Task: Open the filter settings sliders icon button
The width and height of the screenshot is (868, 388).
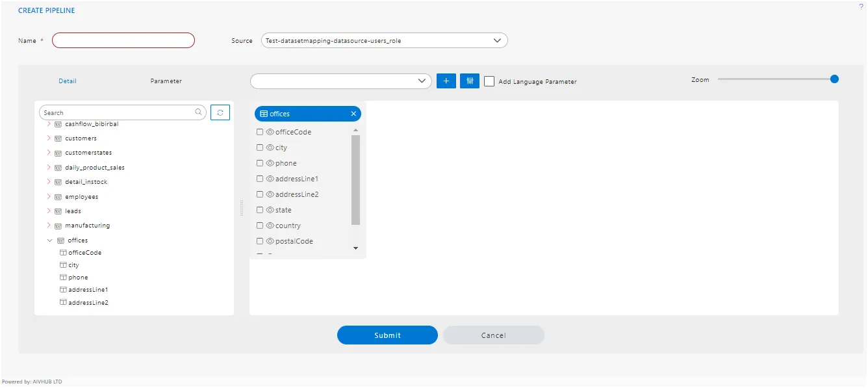Action: 470,81
